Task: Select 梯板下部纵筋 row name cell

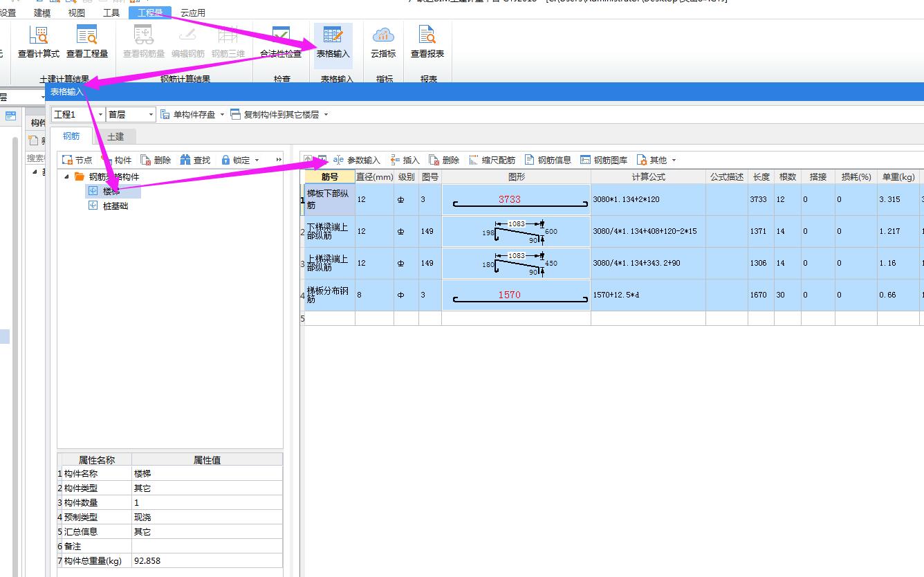Action: [330, 199]
